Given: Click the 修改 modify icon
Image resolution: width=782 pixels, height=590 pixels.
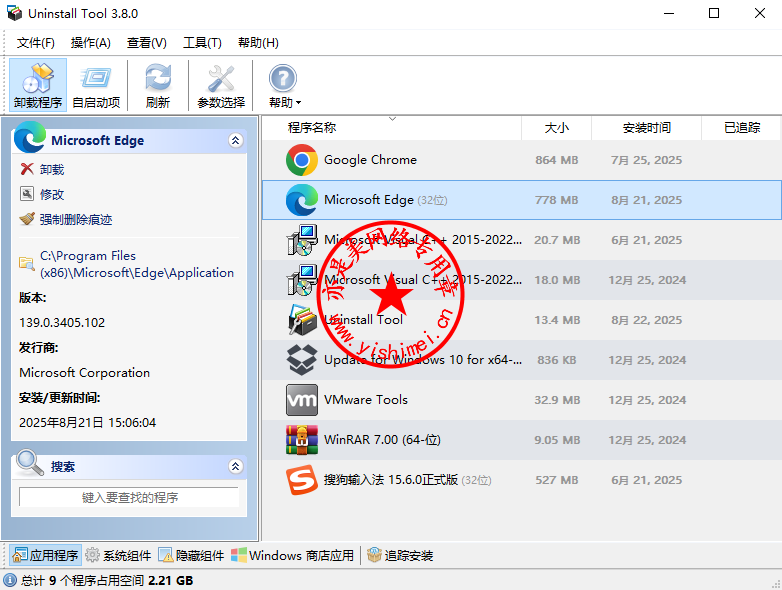Looking at the screenshot, I should pyautogui.click(x=27, y=194).
